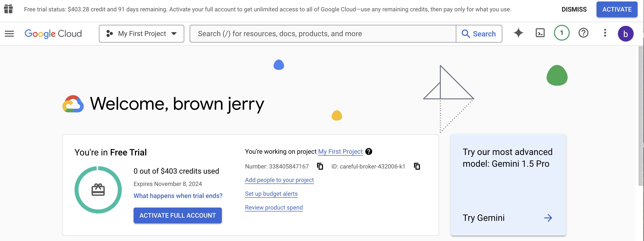Screen dimensions: 644x241
Task: Click the credits usage progress ring
Action: click(98, 190)
